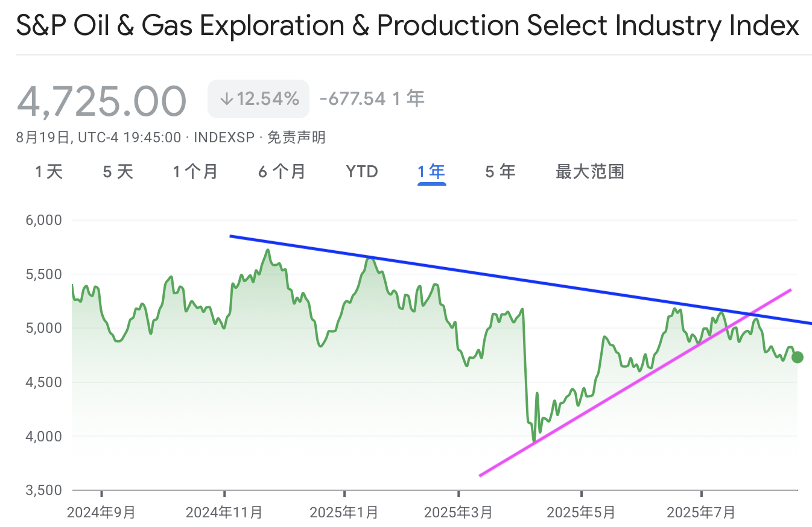Image resolution: width=812 pixels, height=527 pixels.
Task: Click the 2025年3月 axis label
Action: pyautogui.click(x=458, y=513)
